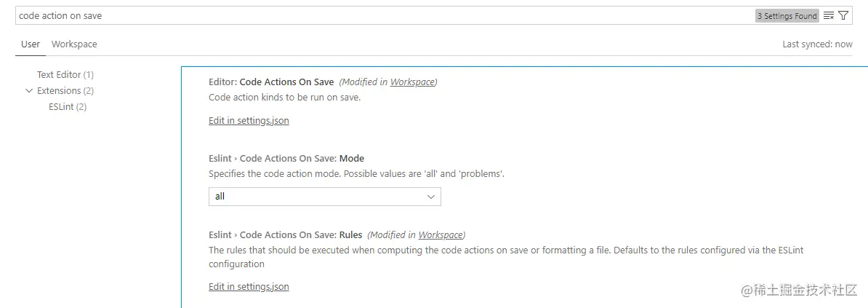Select ESLint under Extensions
The height and width of the screenshot is (308, 868).
point(67,107)
